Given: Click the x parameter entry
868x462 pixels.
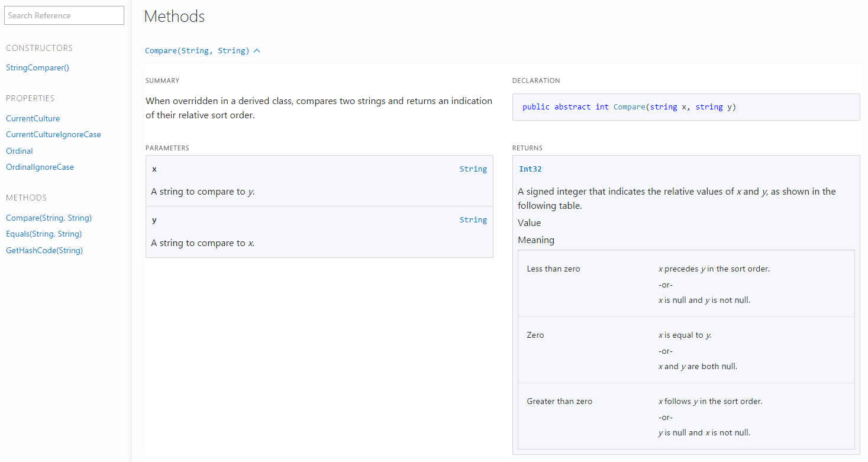Looking at the screenshot, I should 320,179.
